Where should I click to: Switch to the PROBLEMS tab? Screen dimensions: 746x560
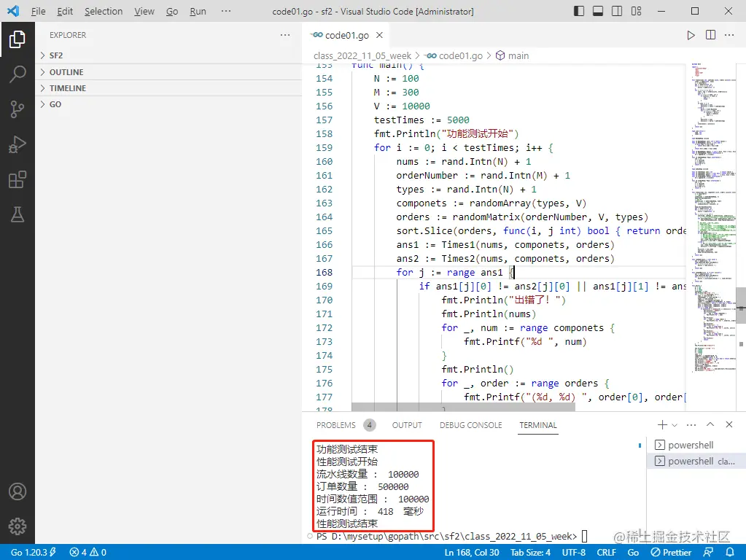336,425
